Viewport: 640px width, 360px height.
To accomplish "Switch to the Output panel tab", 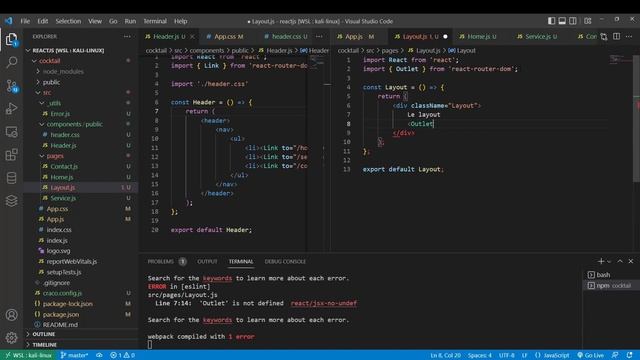I will click(207, 262).
